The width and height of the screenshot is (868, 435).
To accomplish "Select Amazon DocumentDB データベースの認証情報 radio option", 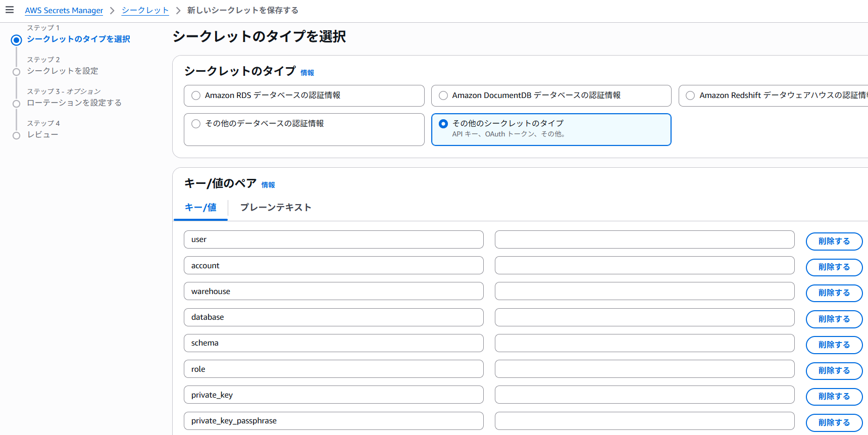I will (x=443, y=95).
